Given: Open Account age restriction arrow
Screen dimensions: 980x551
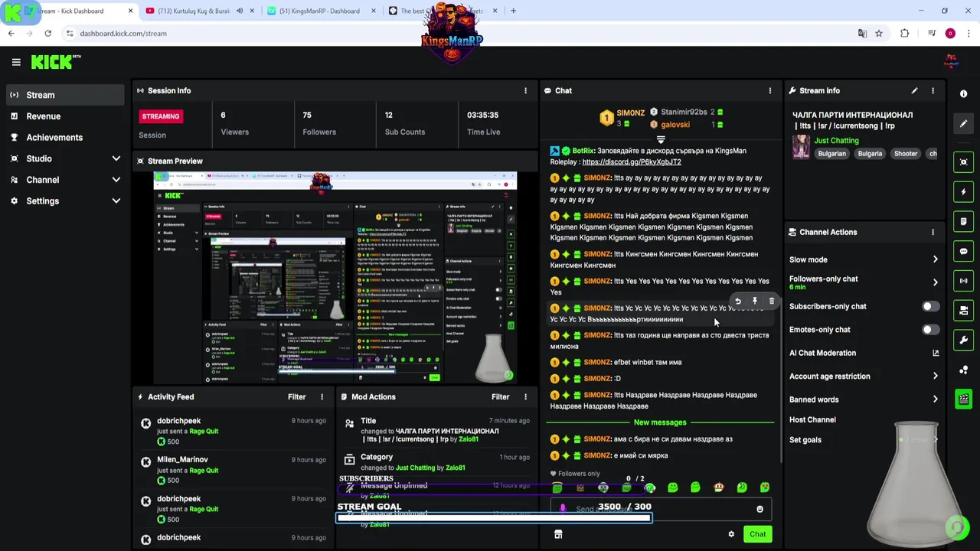Looking at the screenshot, I should (x=935, y=377).
